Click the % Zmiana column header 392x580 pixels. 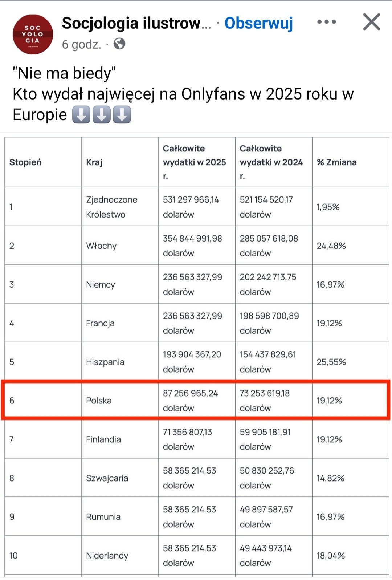point(336,162)
